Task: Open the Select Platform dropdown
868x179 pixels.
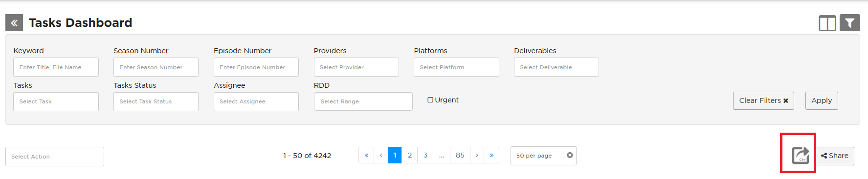Action: tap(456, 67)
